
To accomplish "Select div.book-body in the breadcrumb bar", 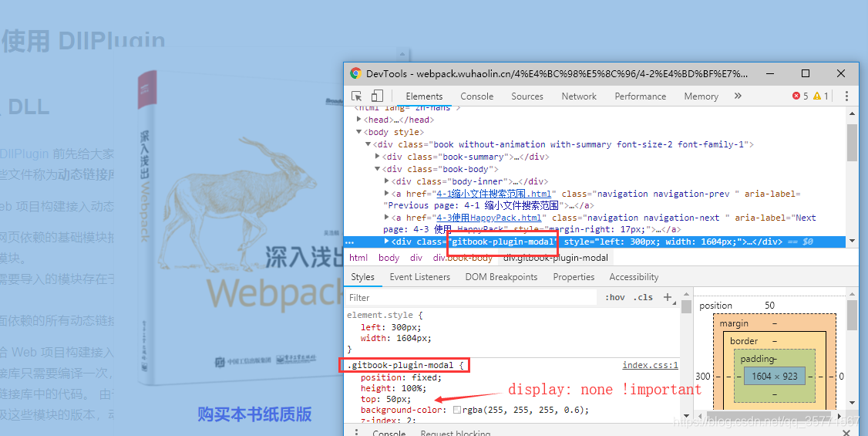I will coord(463,258).
